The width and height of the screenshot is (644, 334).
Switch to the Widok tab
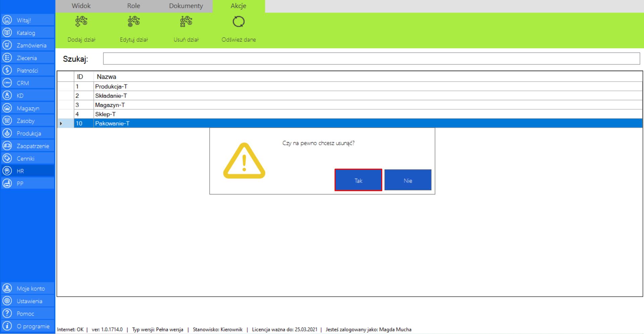tap(81, 6)
